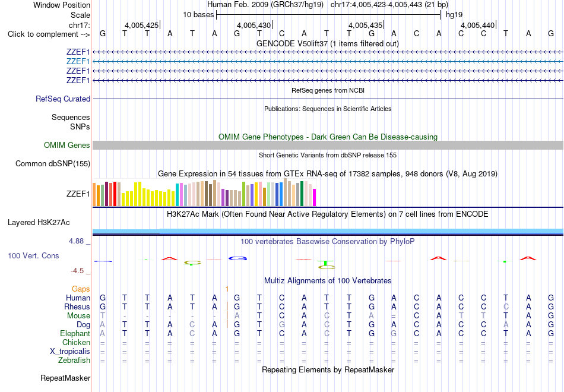The image size is (564, 392).
Task: Click the RepeatMasker track label
Action: click(65, 378)
